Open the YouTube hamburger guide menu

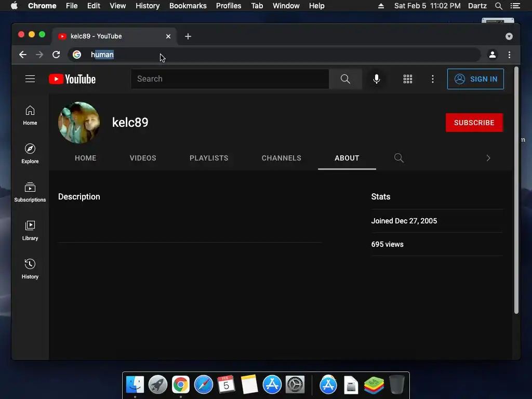30,79
